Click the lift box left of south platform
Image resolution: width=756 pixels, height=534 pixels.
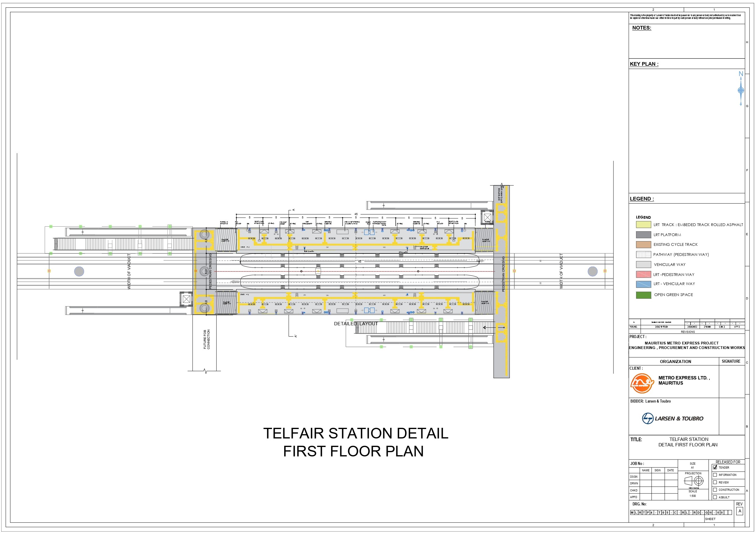coord(186,299)
